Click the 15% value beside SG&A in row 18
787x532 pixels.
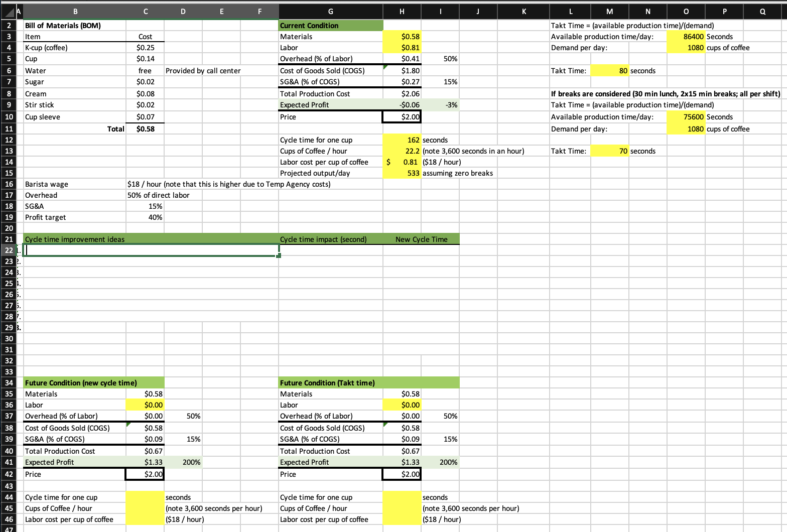tap(145, 206)
